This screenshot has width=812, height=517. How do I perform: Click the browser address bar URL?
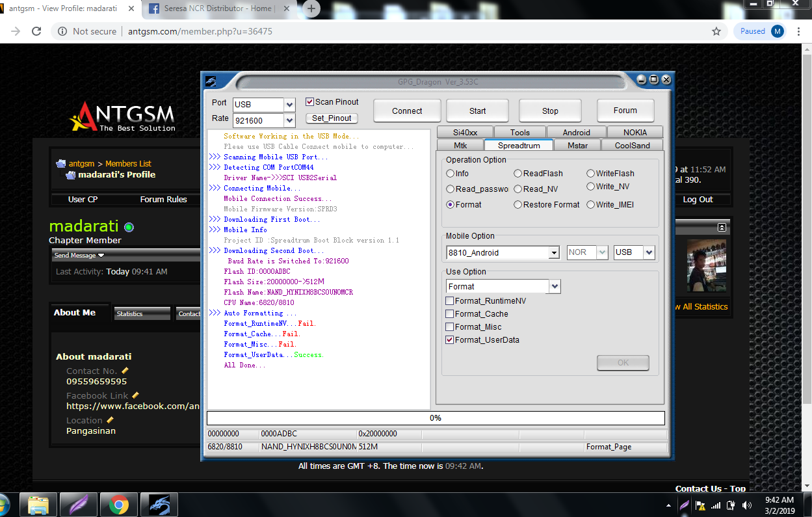(x=200, y=31)
